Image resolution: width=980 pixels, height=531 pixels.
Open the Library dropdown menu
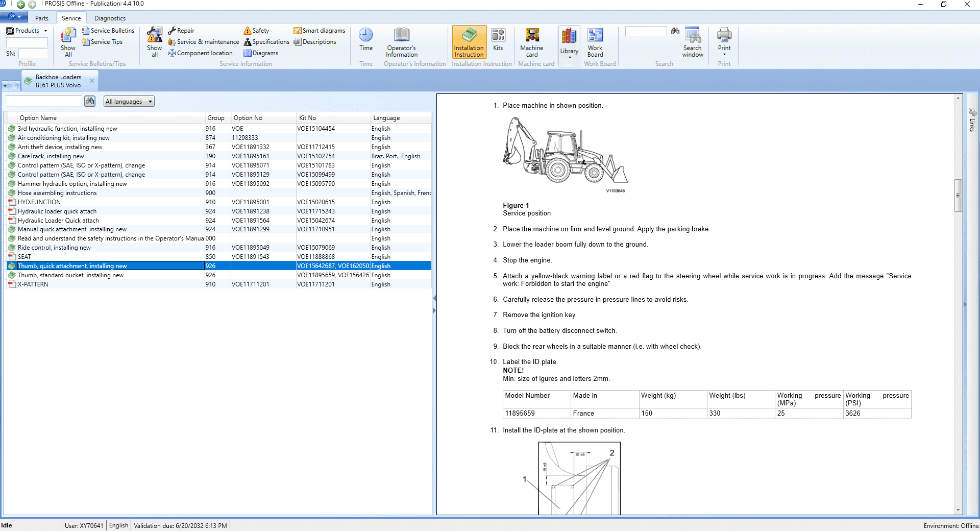(x=569, y=57)
